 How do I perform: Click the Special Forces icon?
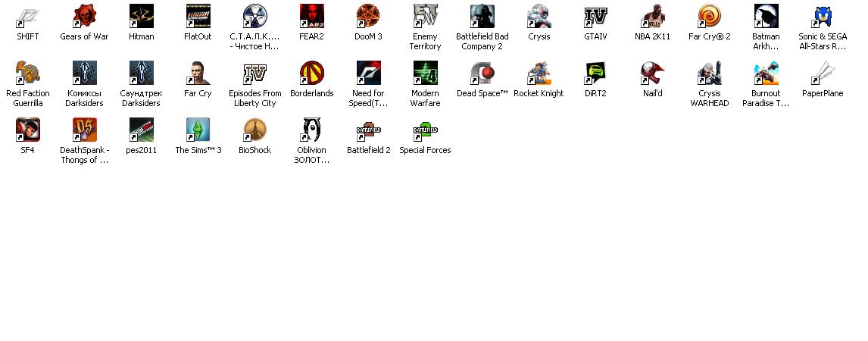tap(425, 132)
